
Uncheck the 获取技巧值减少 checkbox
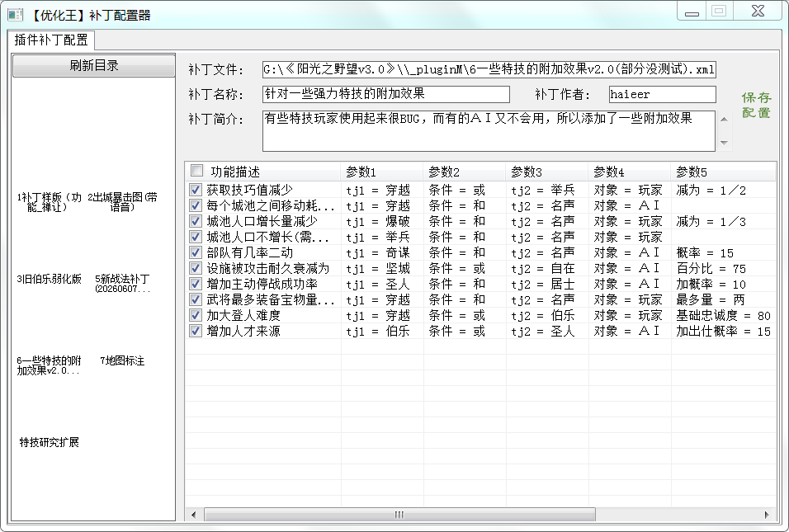(196, 190)
